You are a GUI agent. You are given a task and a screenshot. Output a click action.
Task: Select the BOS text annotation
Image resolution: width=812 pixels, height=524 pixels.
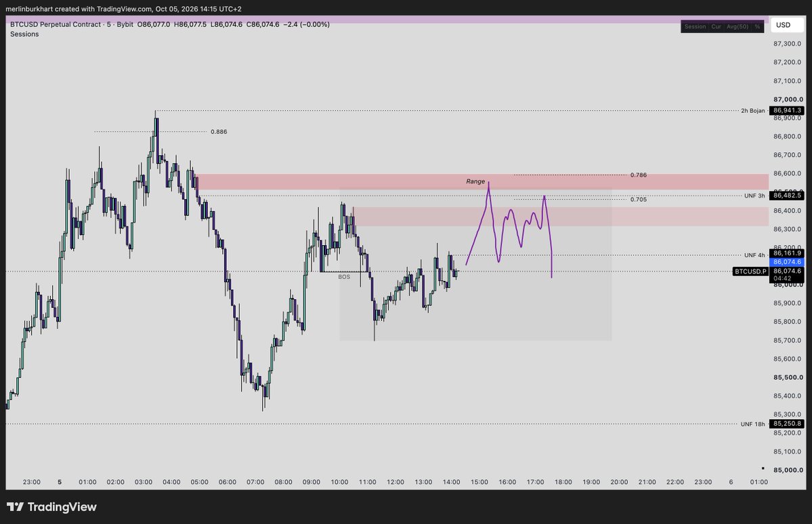point(344,277)
